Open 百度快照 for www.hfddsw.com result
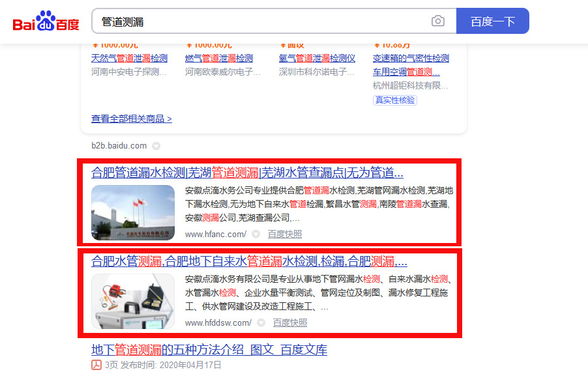Screen dimensions: 588x372 [290, 323]
